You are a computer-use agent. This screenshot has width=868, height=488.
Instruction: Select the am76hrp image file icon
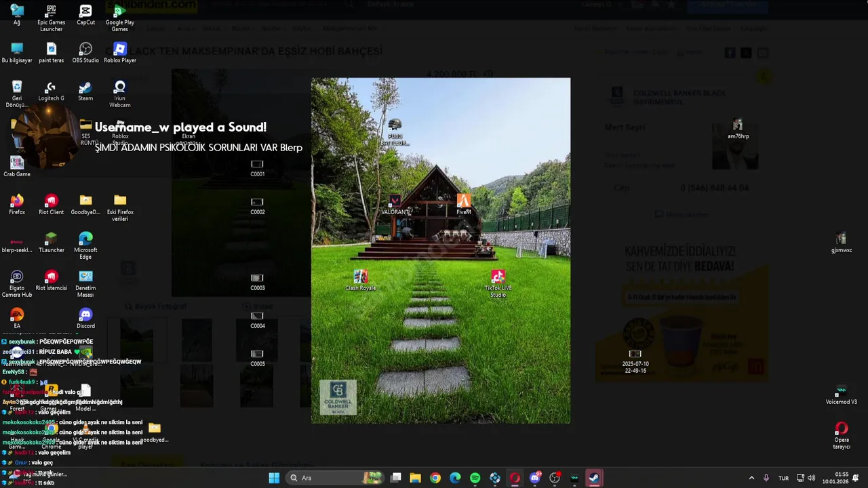[x=738, y=129]
